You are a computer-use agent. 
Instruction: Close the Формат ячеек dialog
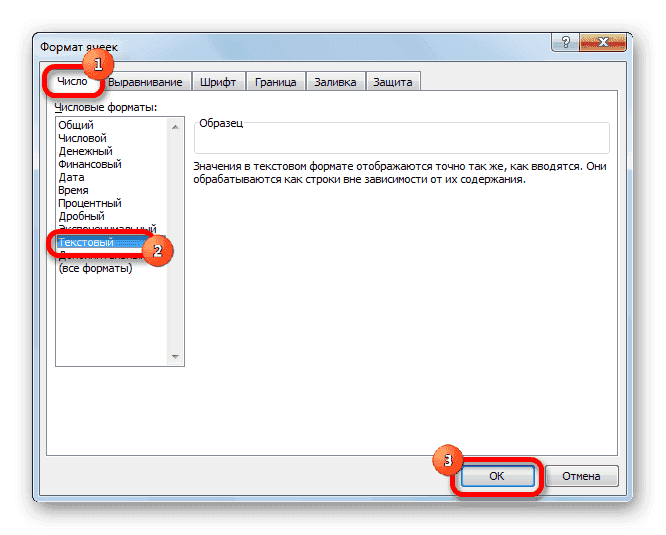click(603, 42)
